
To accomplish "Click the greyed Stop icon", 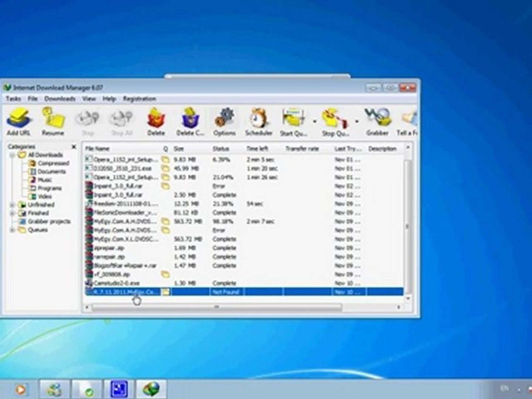I will 87,123.
